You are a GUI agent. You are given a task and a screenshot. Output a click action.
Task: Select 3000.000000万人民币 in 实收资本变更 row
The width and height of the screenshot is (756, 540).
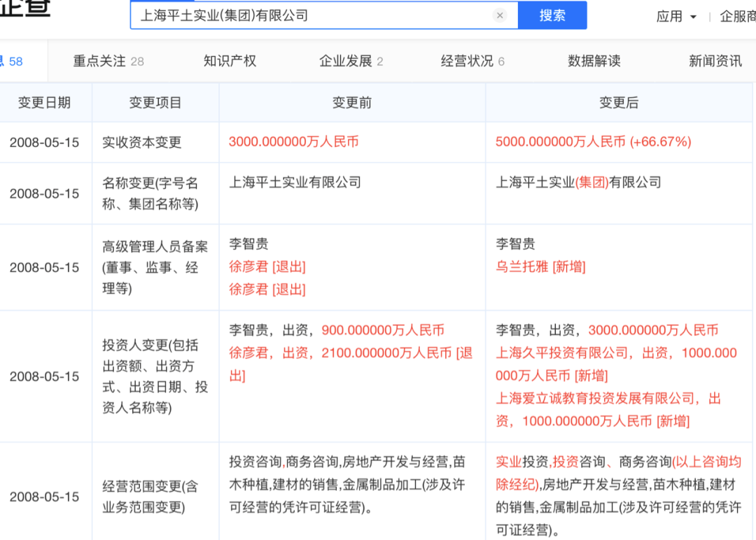[293, 141]
